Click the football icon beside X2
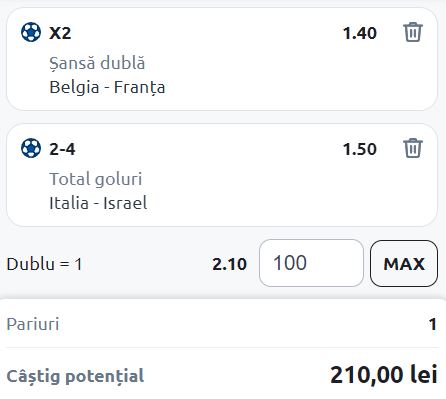 click(x=31, y=32)
